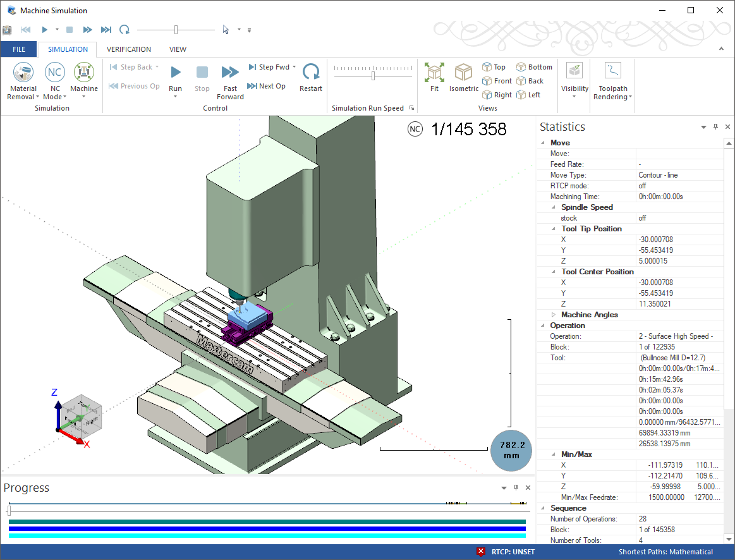Click quick access skip to next operation icon
Screen dimensions: 735x560
click(106, 30)
